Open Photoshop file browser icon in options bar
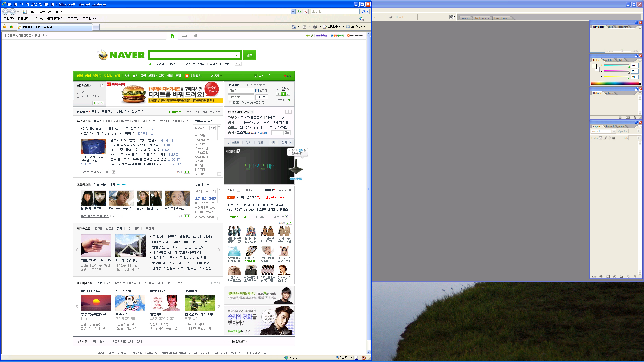 452,17
